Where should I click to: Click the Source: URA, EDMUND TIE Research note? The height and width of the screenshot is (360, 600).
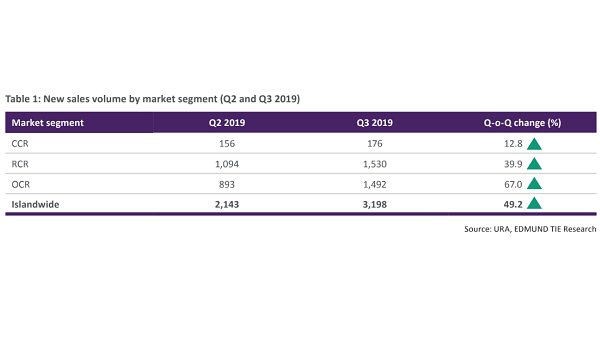[x=530, y=229]
